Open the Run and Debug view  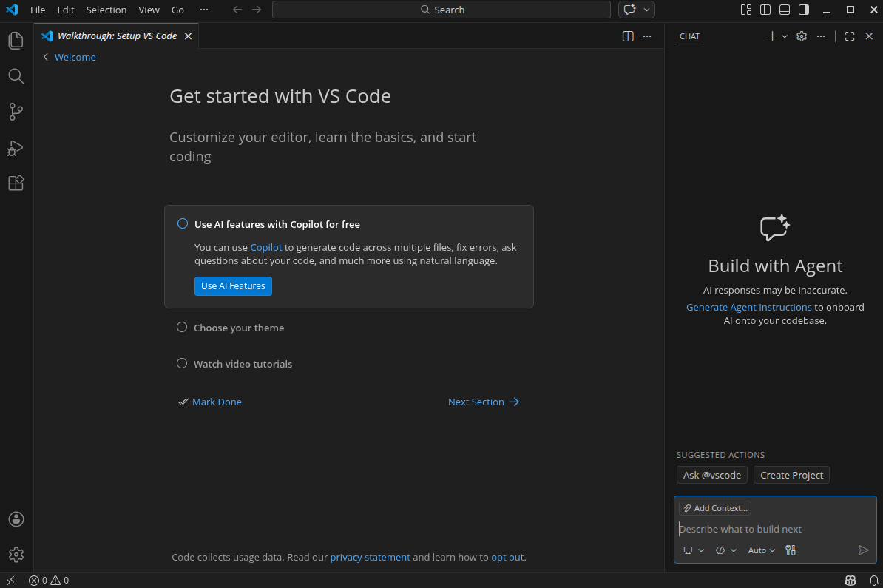pyautogui.click(x=16, y=148)
